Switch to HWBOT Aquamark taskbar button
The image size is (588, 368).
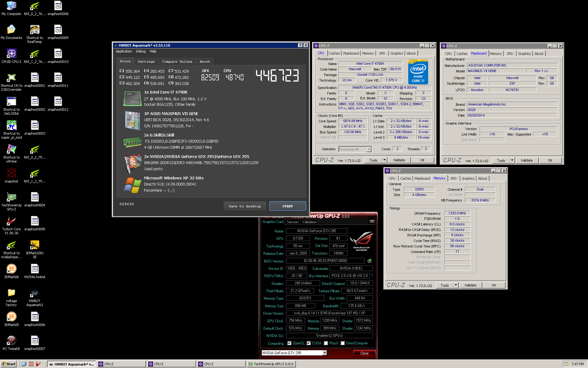coord(71,364)
